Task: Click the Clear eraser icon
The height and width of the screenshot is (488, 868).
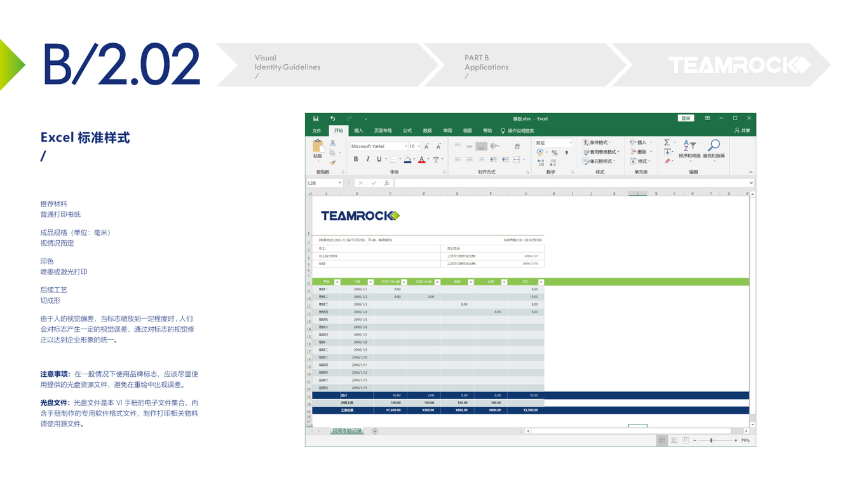Action: [x=667, y=161]
